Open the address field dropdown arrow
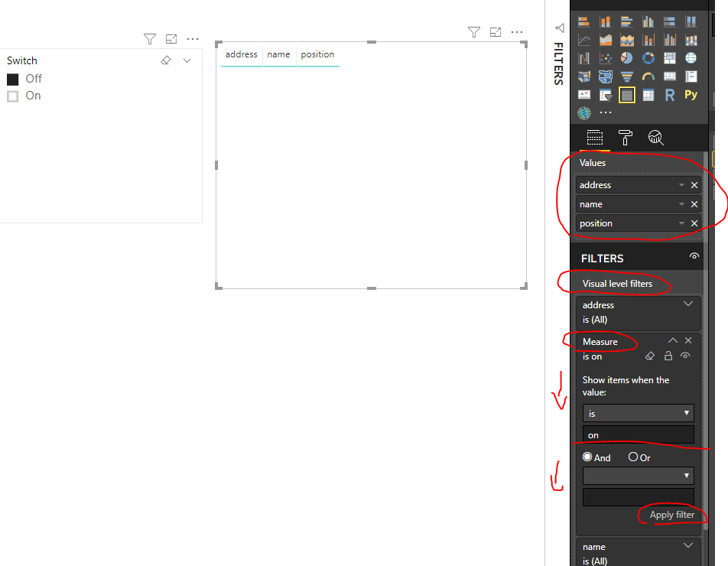 [681, 185]
